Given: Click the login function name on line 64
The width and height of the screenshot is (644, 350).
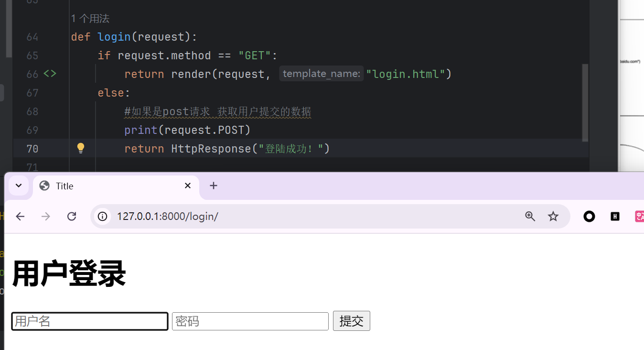Looking at the screenshot, I should (x=114, y=37).
